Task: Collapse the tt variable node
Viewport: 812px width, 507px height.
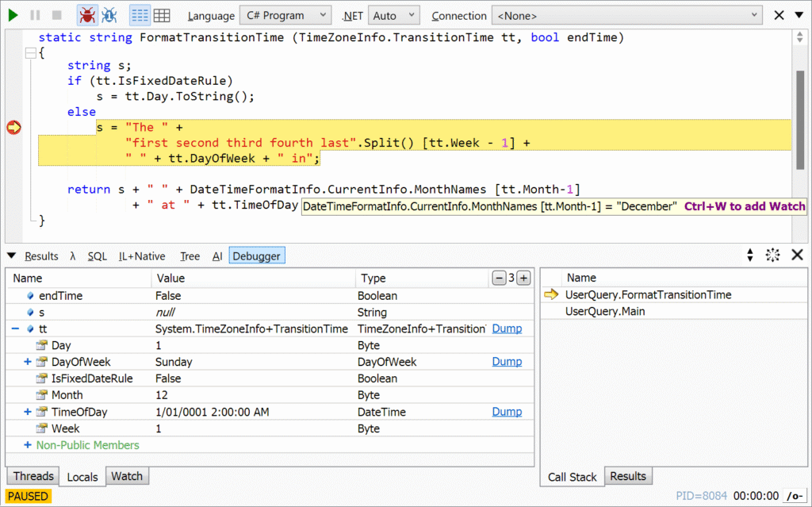Action: click(15, 328)
